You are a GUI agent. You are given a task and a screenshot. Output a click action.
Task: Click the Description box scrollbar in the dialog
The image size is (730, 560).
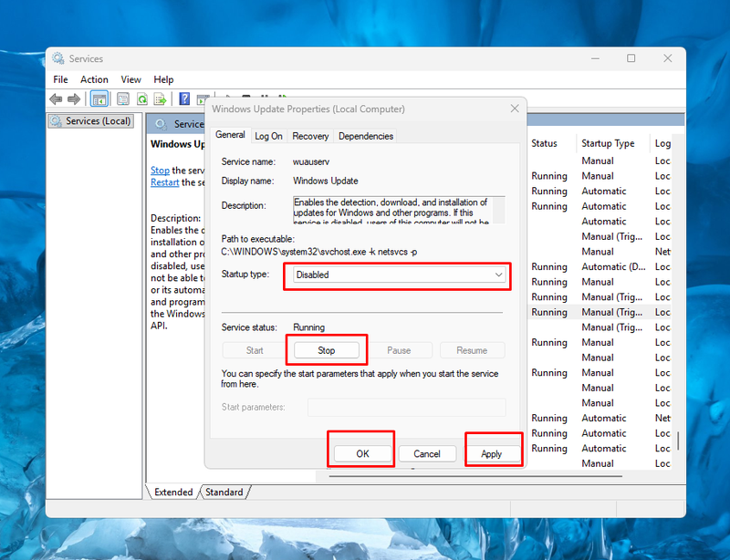pyautogui.click(x=498, y=211)
